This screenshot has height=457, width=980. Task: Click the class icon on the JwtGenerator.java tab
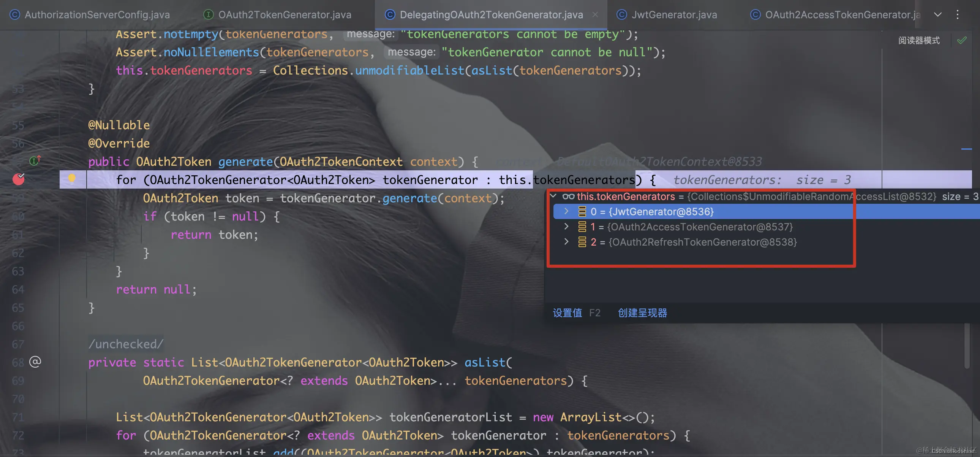click(x=621, y=14)
